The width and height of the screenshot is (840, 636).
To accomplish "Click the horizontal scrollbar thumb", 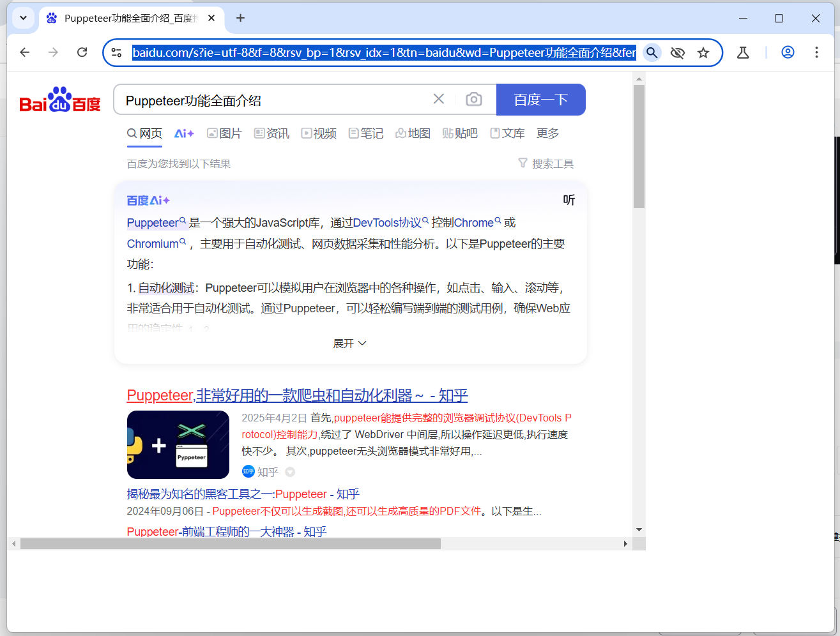I will [231, 544].
